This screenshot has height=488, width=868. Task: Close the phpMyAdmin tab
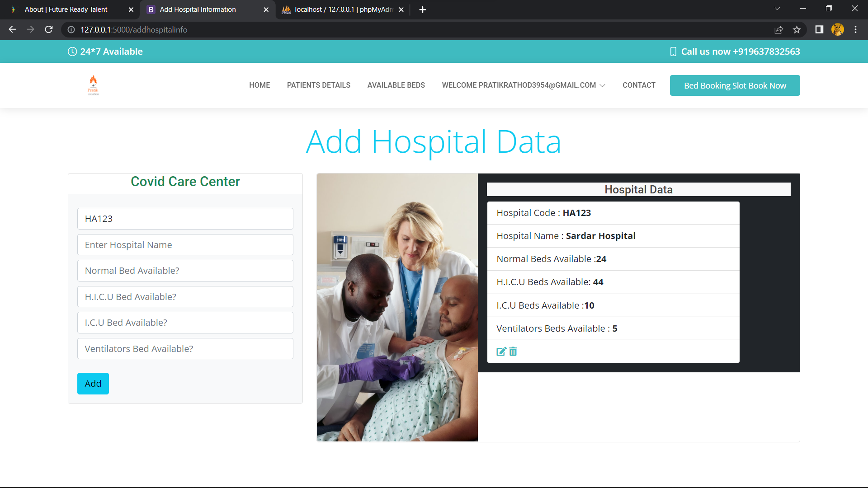click(401, 9)
